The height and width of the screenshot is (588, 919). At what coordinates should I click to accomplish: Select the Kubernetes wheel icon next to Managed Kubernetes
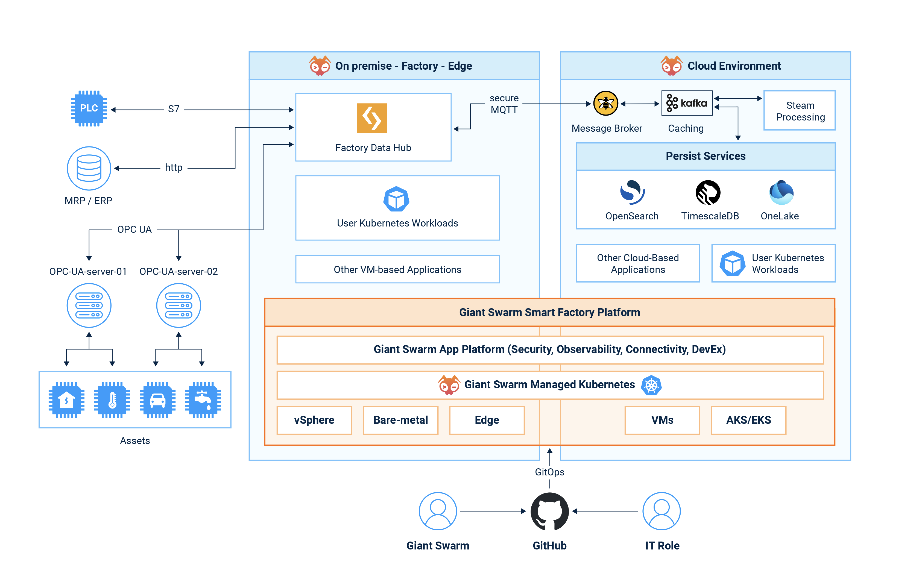pos(651,386)
